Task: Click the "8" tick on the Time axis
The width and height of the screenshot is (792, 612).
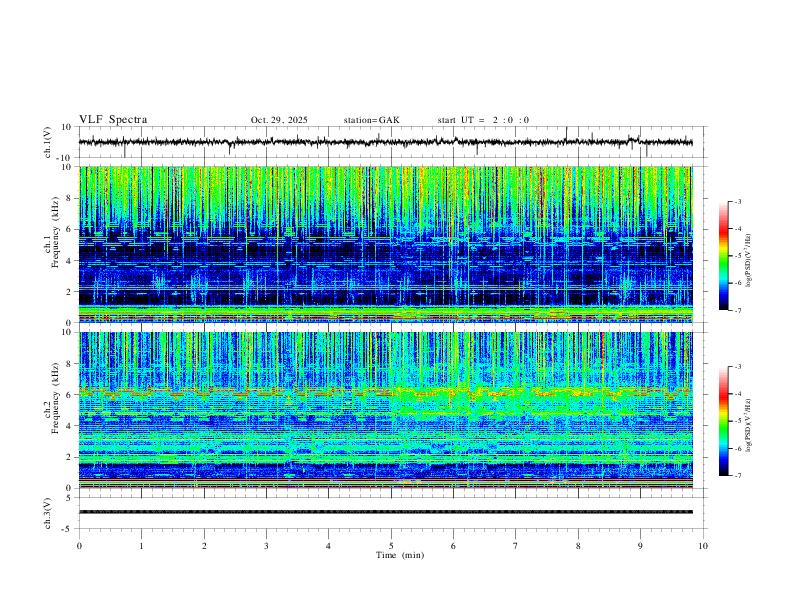Action: tap(578, 546)
